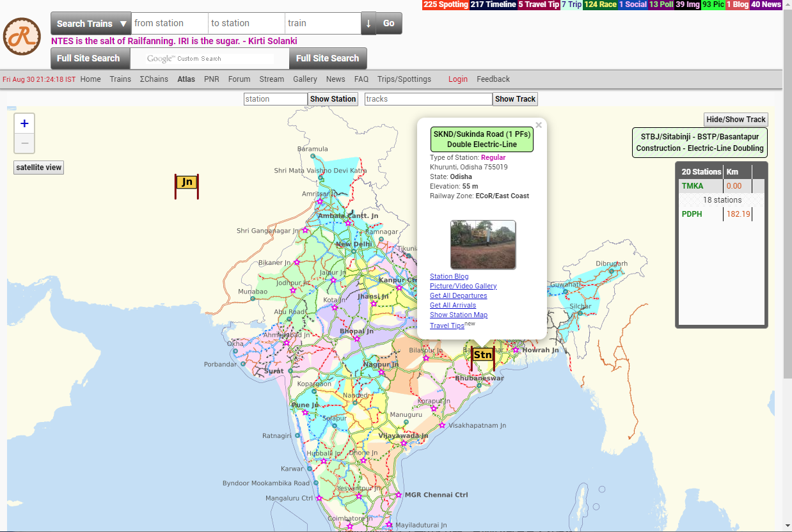Click the Jn signboard marker on map
This screenshot has height=532, width=792.
tap(187, 182)
